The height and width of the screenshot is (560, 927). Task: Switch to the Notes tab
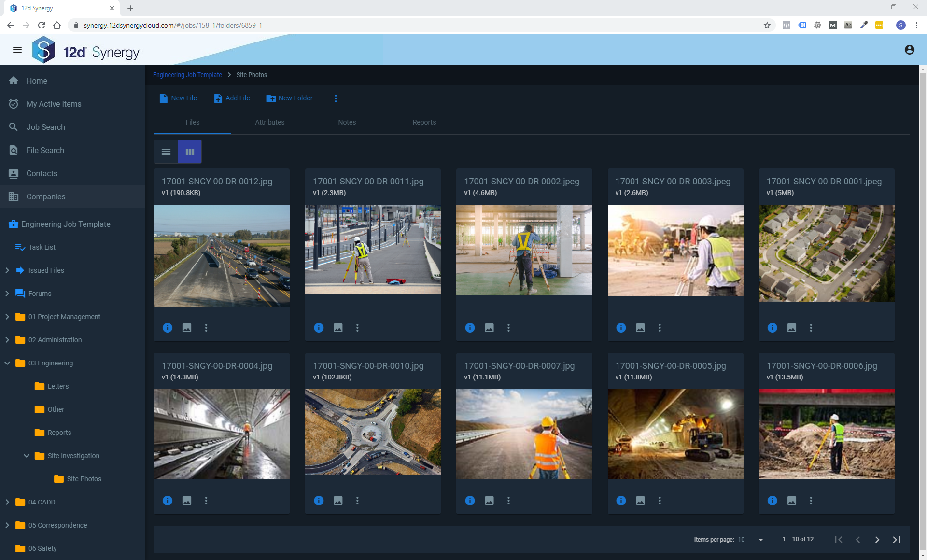coord(346,122)
